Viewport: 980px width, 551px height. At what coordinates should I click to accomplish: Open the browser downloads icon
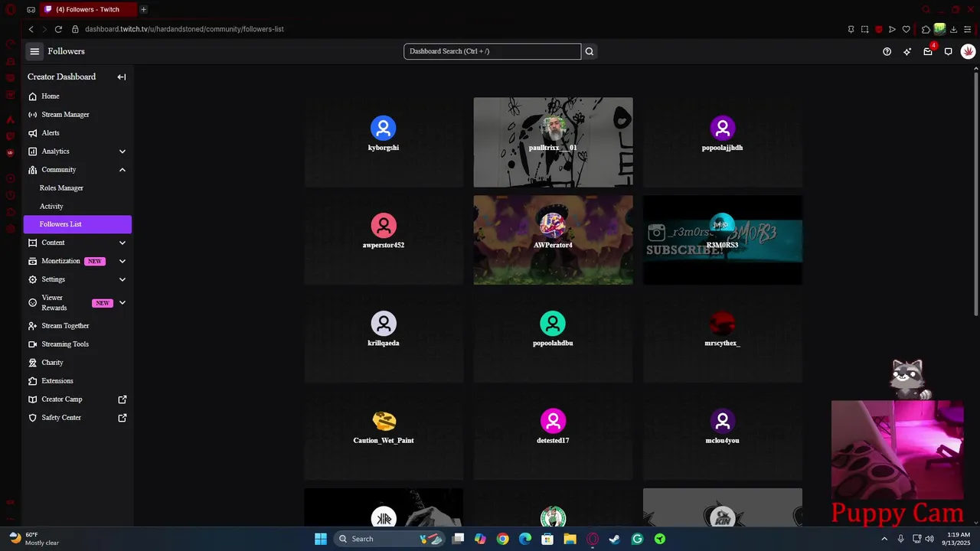[953, 29]
